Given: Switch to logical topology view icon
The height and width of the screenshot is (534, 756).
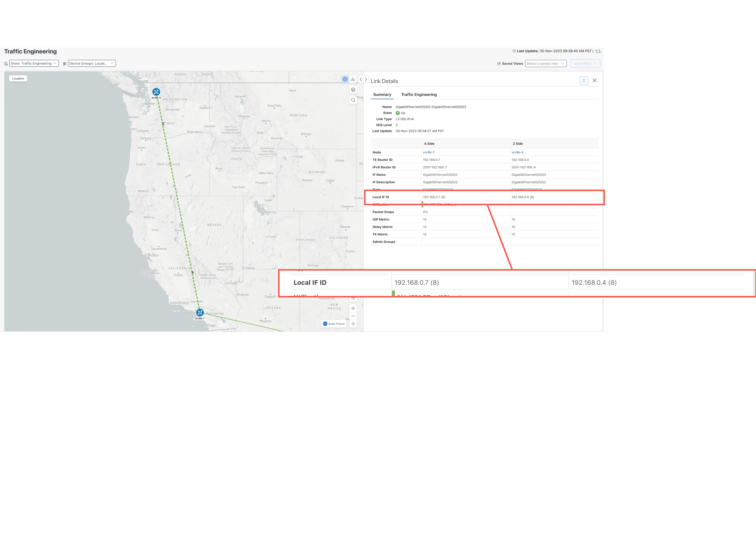Looking at the screenshot, I should [x=353, y=79].
